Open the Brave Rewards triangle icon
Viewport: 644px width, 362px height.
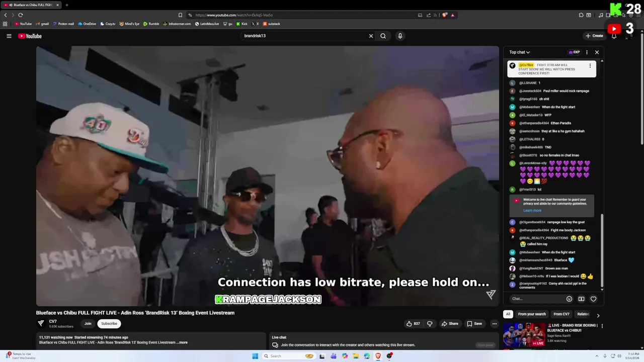pos(453,15)
